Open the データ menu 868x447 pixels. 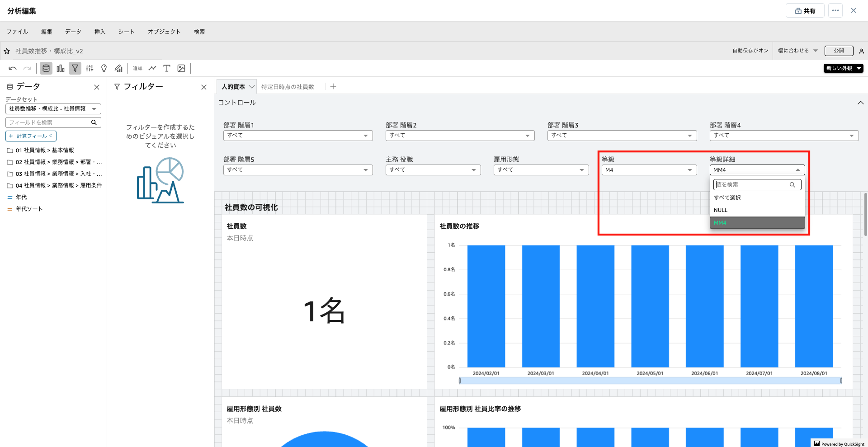coord(73,32)
